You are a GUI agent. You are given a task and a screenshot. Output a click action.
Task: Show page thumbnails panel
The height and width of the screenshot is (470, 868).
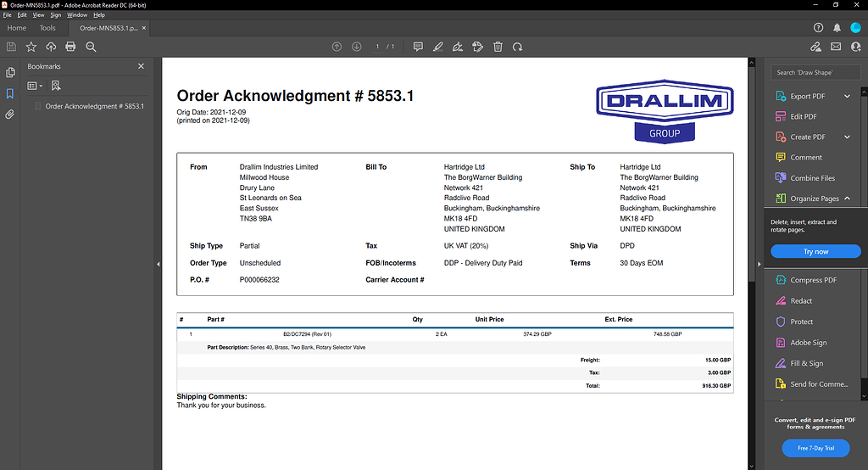point(10,73)
